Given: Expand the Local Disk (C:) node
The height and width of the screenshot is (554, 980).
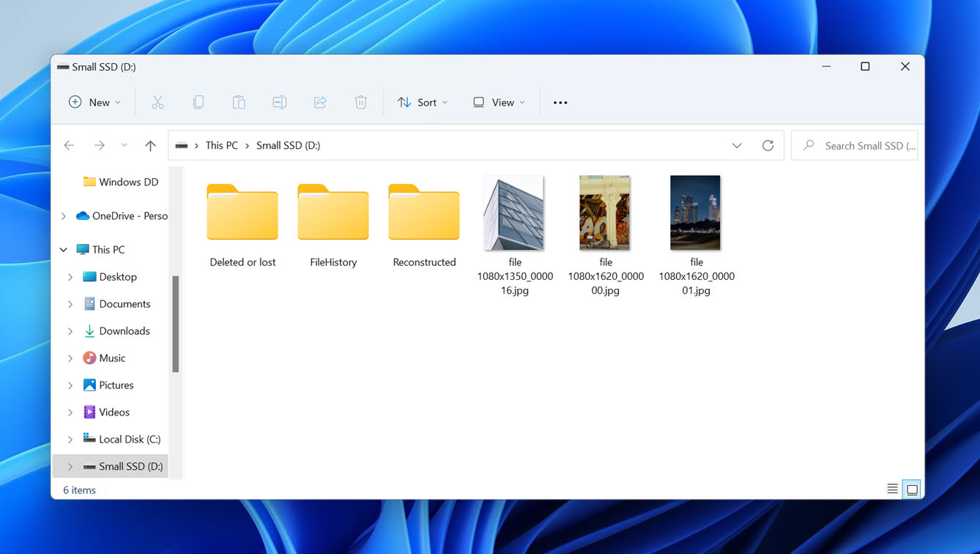Looking at the screenshot, I should [x=70, y=440].
